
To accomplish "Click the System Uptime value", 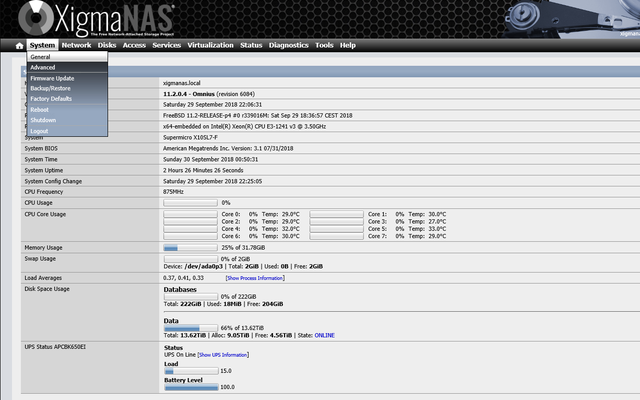I will (203, 171).
